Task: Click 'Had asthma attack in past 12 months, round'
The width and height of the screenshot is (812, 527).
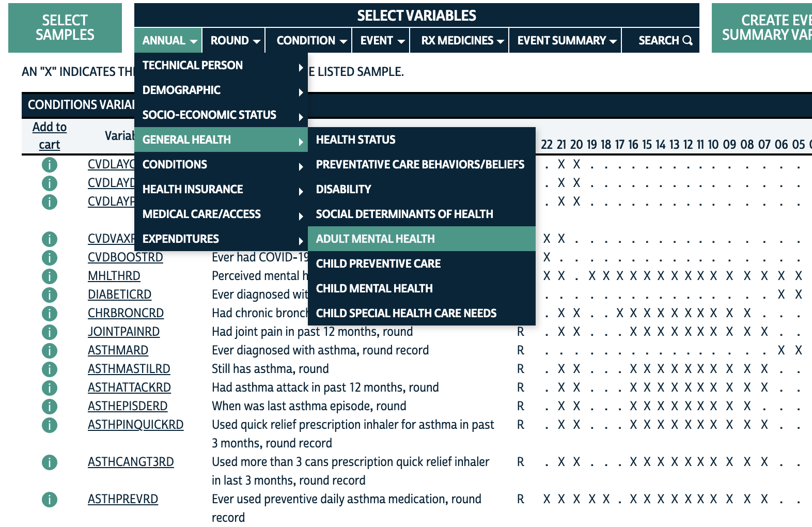Action: click(325, 388)
